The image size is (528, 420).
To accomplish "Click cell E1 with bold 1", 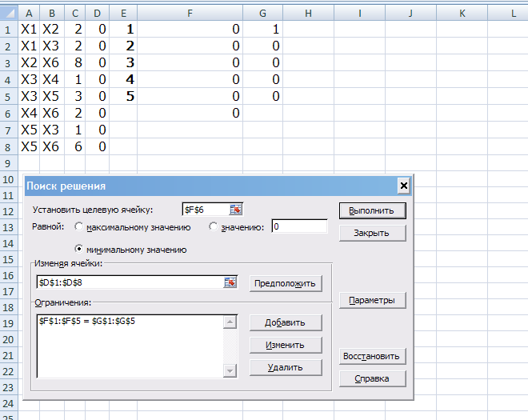I will click(123, 29).
